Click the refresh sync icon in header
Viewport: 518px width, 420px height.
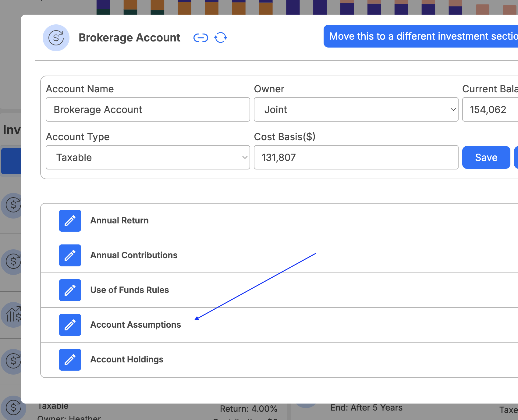coord(221,38)
